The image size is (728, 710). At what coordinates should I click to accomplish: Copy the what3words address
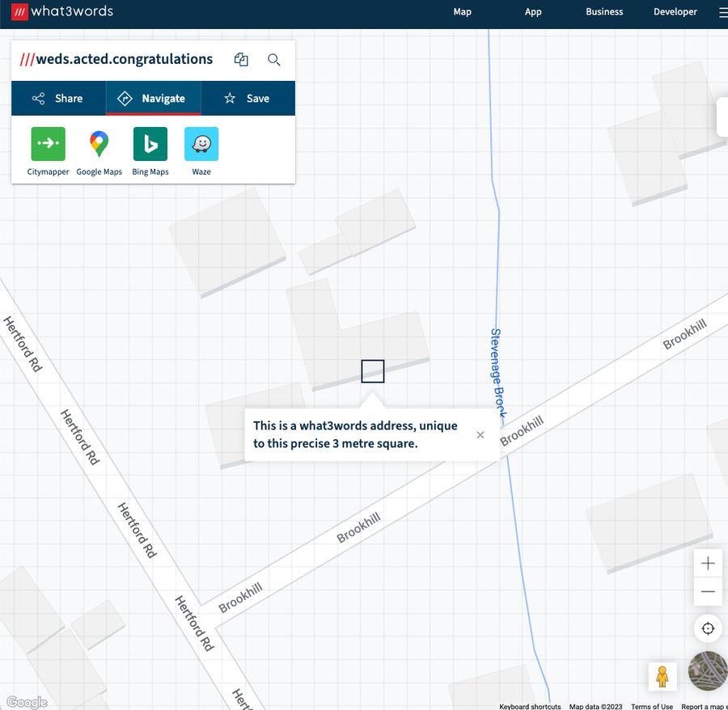click(x=241, y=60)
